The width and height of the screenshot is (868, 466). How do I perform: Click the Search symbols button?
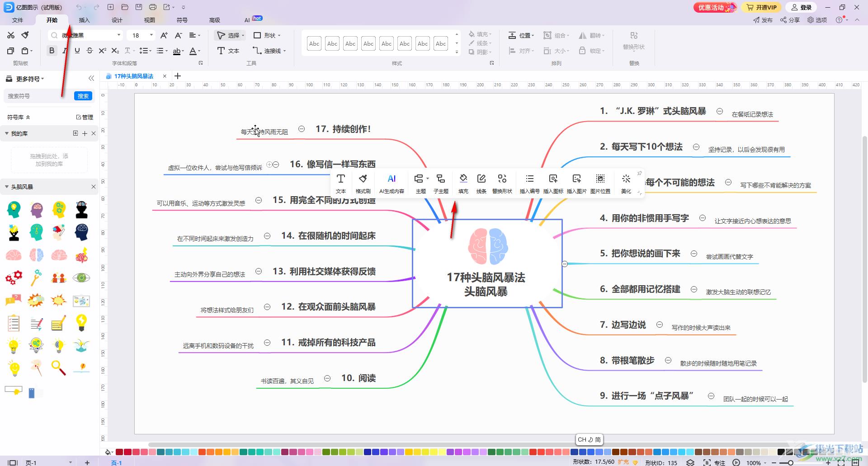point(83,96)
